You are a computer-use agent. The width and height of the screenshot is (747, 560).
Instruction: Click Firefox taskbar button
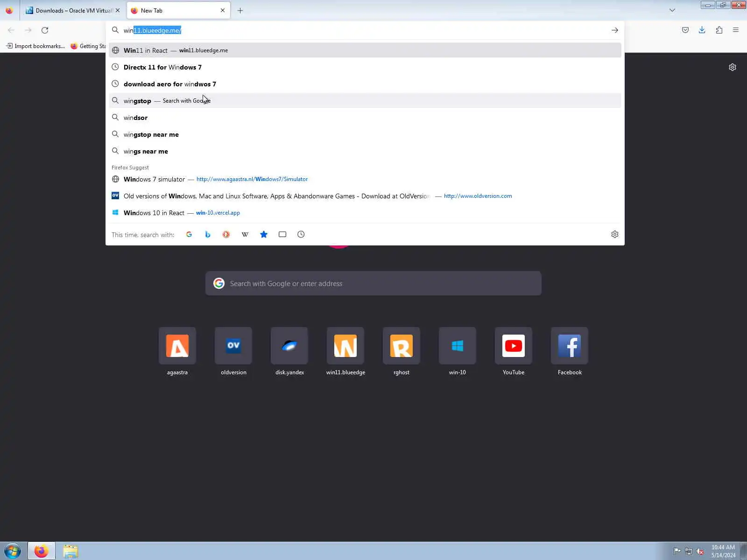(41, 551)
